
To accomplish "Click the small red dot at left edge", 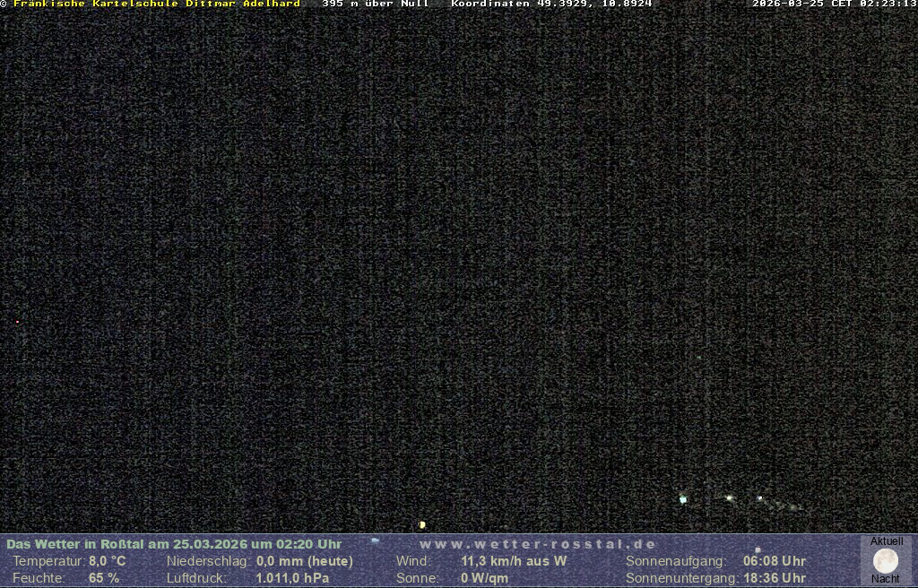I will [17, 321].
